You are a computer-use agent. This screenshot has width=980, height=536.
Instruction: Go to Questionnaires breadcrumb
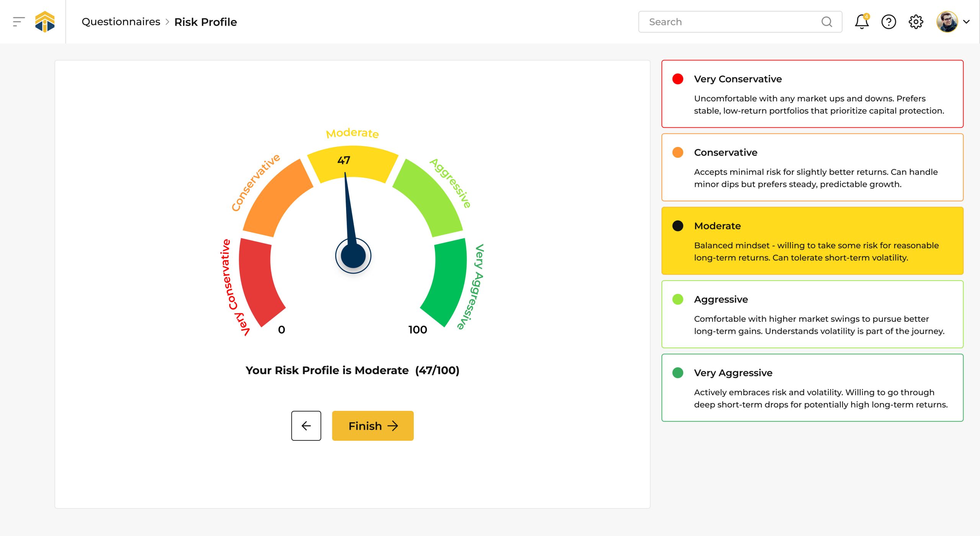click(x=121, y=22)
